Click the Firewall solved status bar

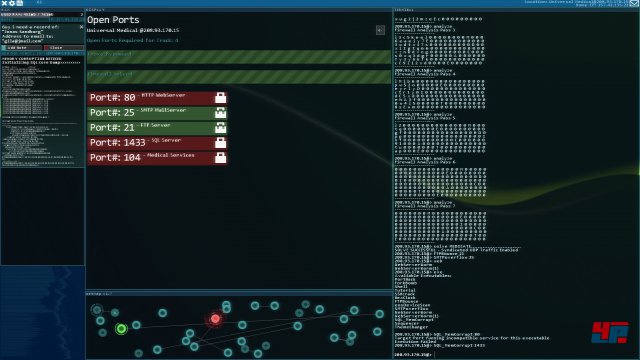pyautogui.click(x=239, y=77)
